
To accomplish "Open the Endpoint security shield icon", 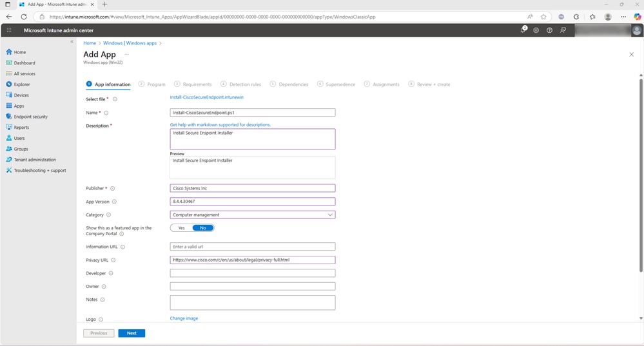I will pyautogui.click(x=8, y=117).
